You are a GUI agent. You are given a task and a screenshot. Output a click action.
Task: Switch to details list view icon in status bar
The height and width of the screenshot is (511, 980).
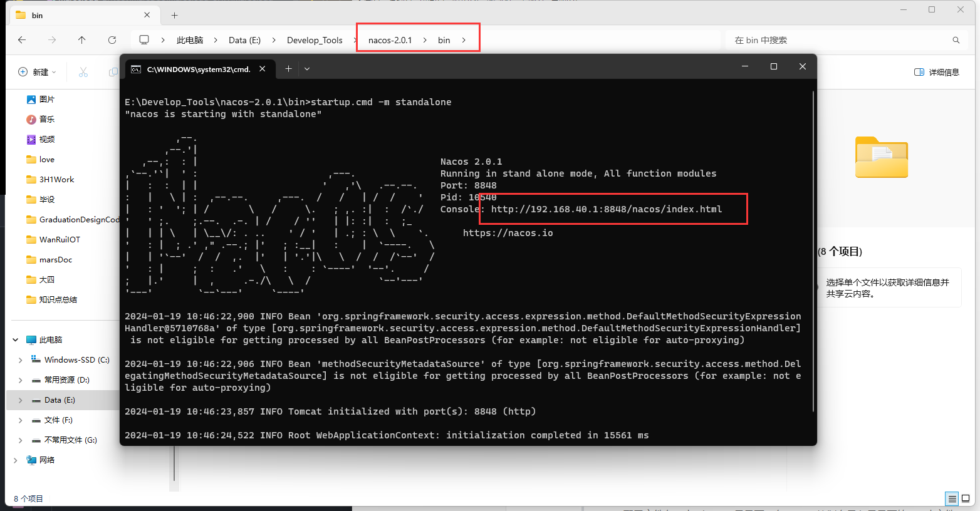coord(952,498)
